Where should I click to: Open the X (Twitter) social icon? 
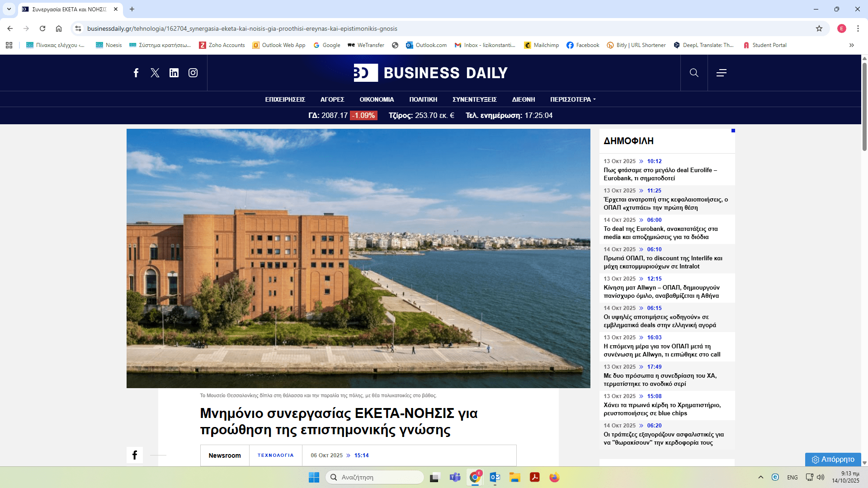[x=155, y=73]
